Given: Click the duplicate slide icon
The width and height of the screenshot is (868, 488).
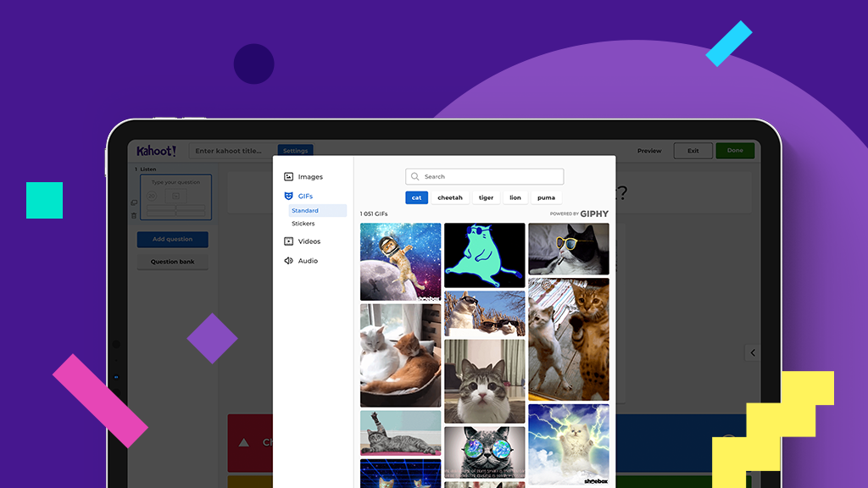Looking at the screenshot, I should coord(134,203).
